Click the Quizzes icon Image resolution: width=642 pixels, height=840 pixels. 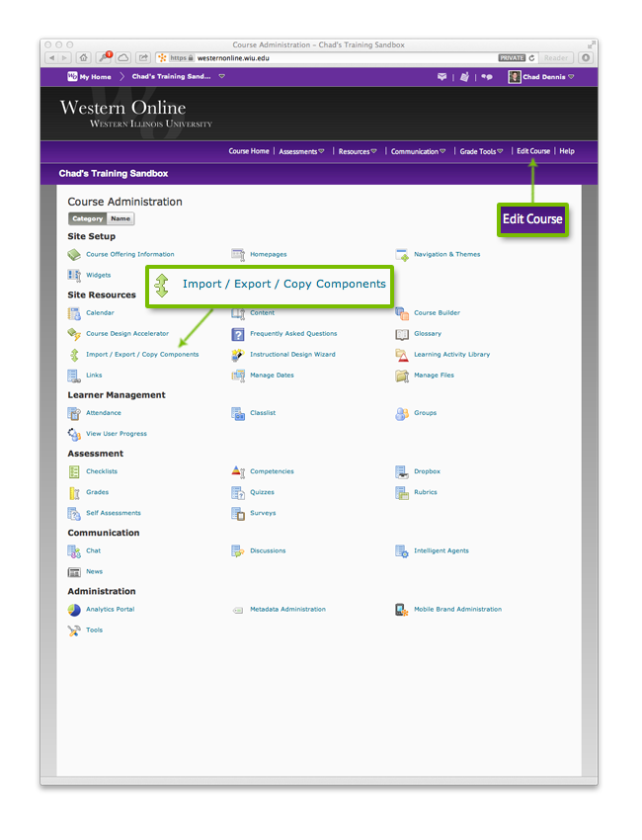[x=238, y=492]
